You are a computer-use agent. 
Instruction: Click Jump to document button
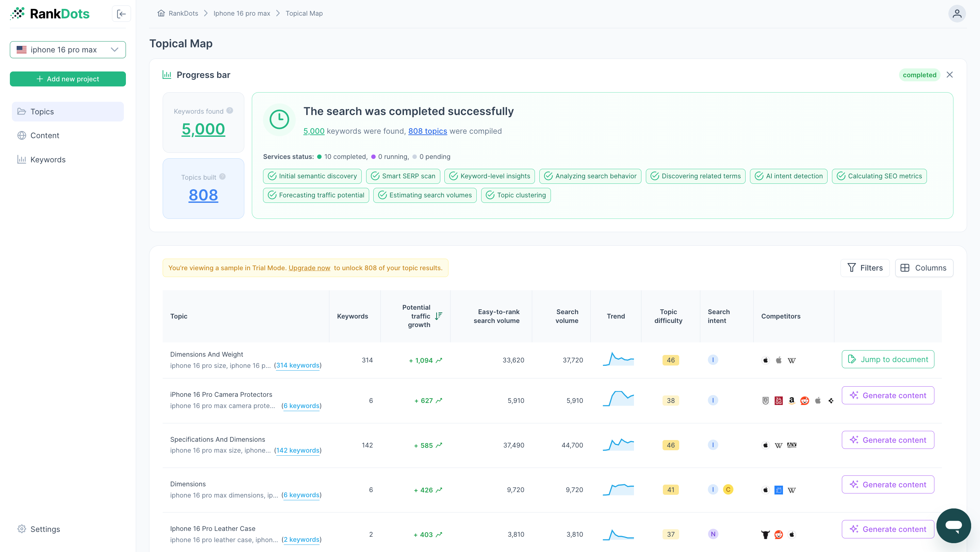coord(887,359)
